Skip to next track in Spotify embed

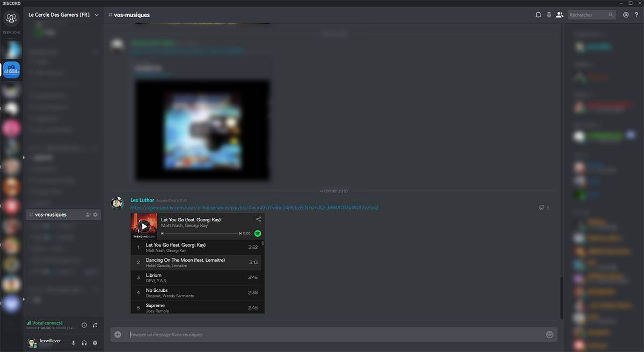pos(240,234)
